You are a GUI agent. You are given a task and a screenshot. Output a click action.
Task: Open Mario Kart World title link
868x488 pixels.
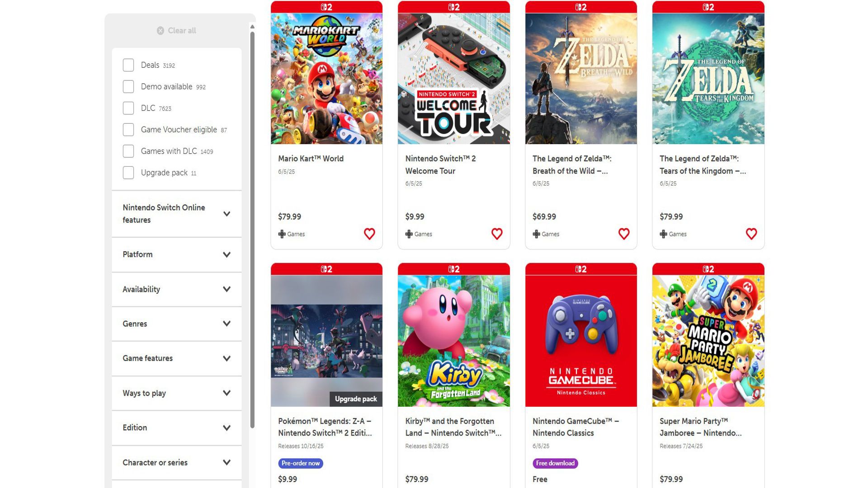311,159
